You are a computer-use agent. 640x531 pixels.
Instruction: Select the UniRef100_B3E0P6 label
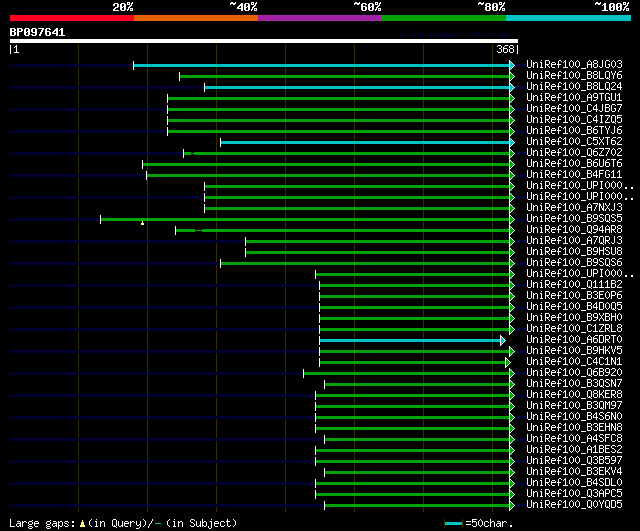(x=574, y=295)
